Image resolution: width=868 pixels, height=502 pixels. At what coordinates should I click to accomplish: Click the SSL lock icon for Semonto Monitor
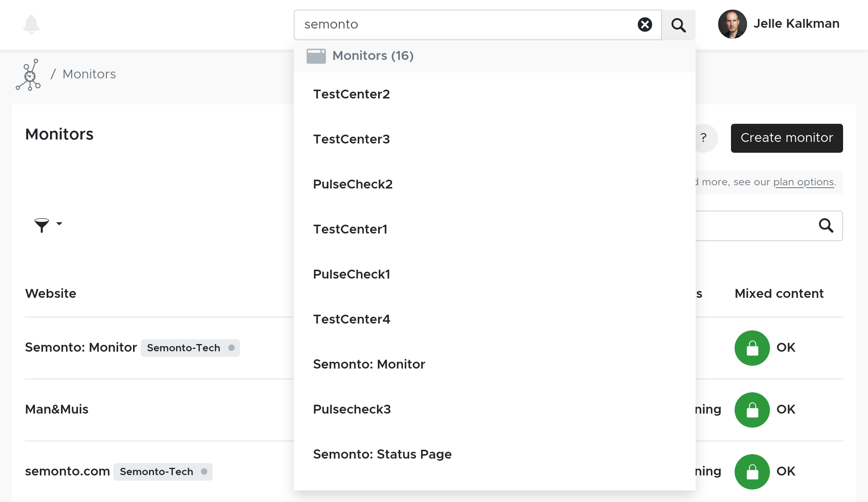(751, 347)
